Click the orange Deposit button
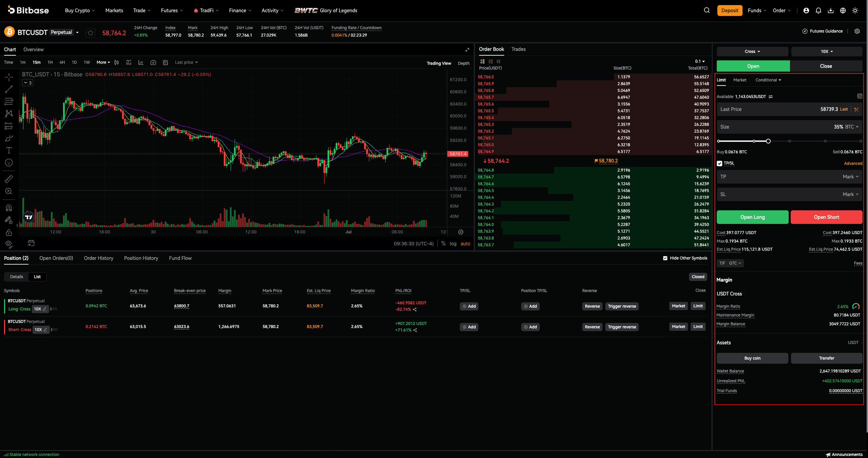Screen dimensions: 868x458 (730, 11)
